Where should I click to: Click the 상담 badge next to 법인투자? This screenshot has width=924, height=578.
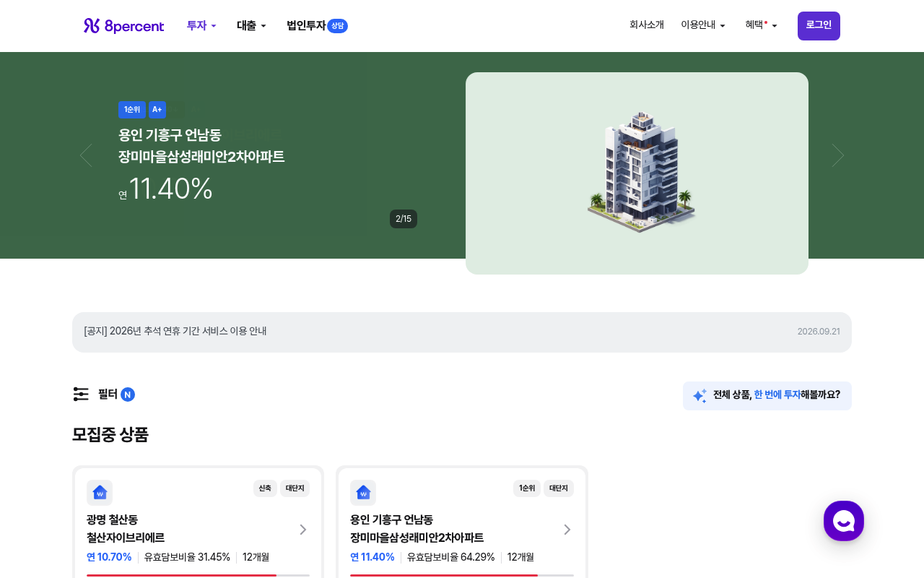(x=338, y=26)
